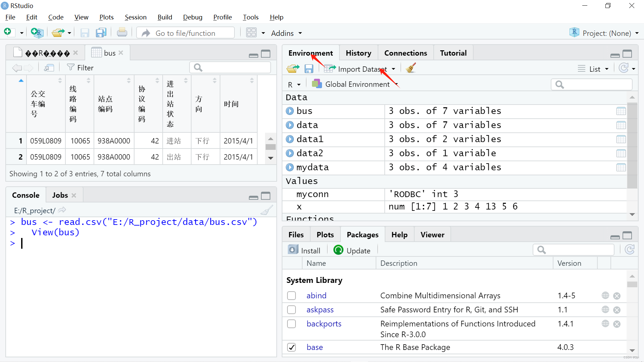
Task: Click the back navigation arrow icon
Action: pyautogui.click(x=17, y=68)
